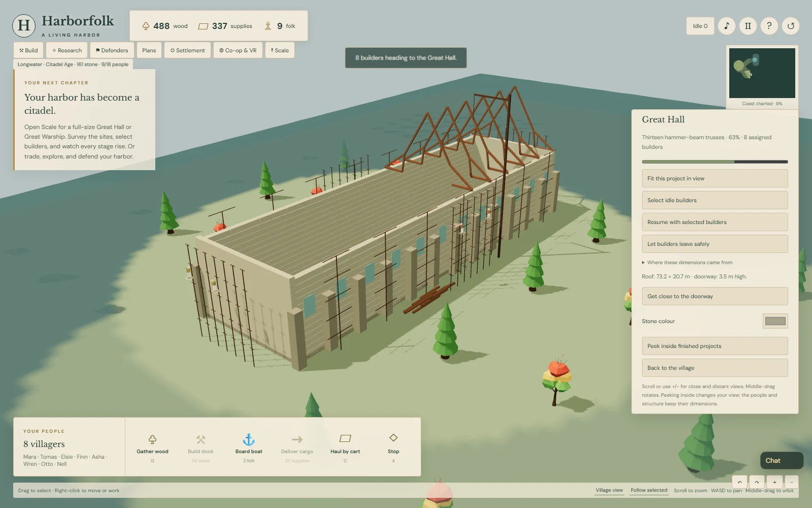
Task: Open the Co-op & VR menu
Action: (x=238, y=50)
